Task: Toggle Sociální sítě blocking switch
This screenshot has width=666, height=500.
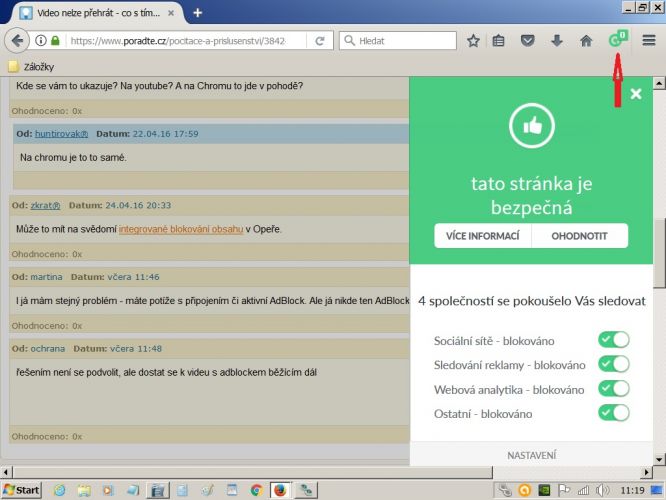Action: (613, 340)
